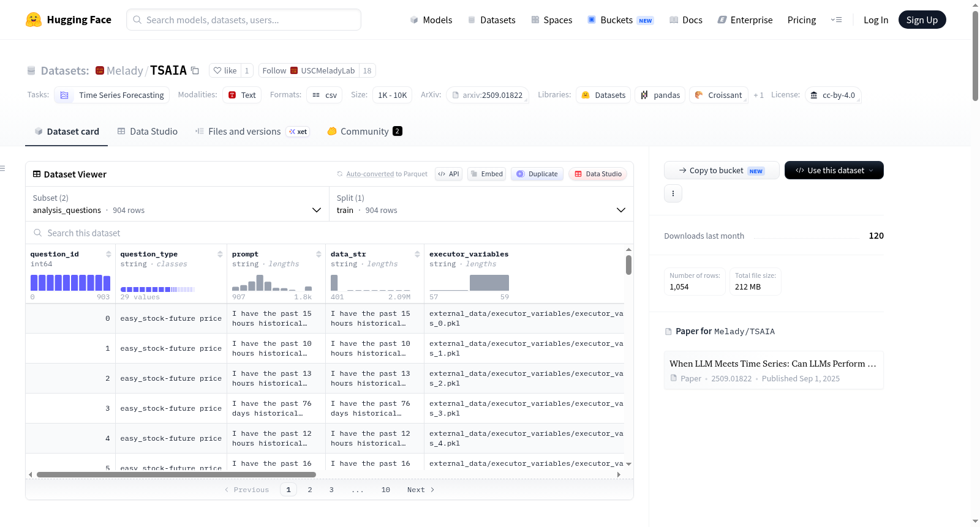
Task: Select the pandas library tag
Action: click(x=660, y=95)
